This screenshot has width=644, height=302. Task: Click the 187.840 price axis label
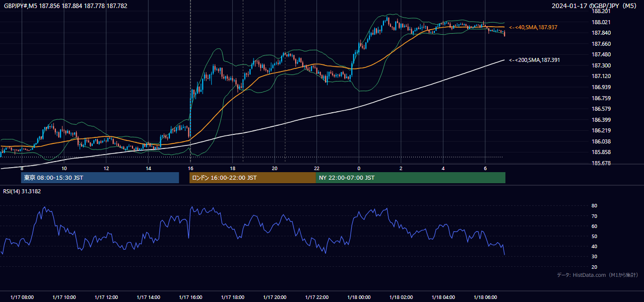601,33
